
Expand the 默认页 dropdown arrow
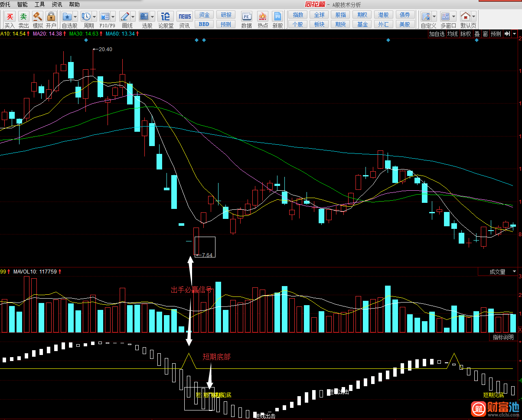(473, 16)
